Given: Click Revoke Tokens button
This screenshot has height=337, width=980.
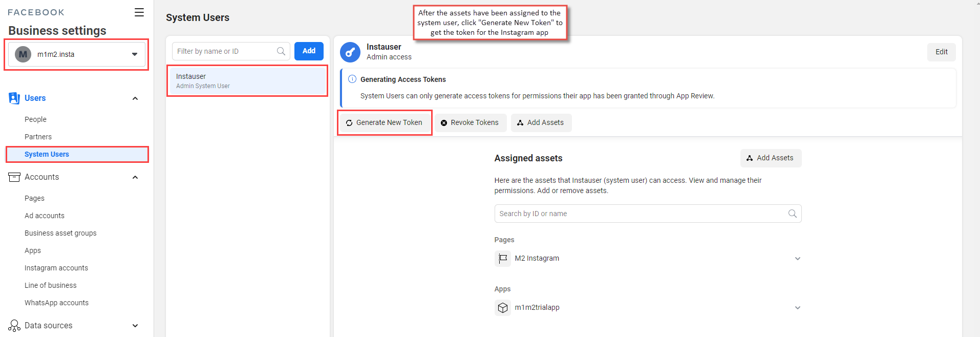Looking at the screenshot, I should [x=470, y=123].
